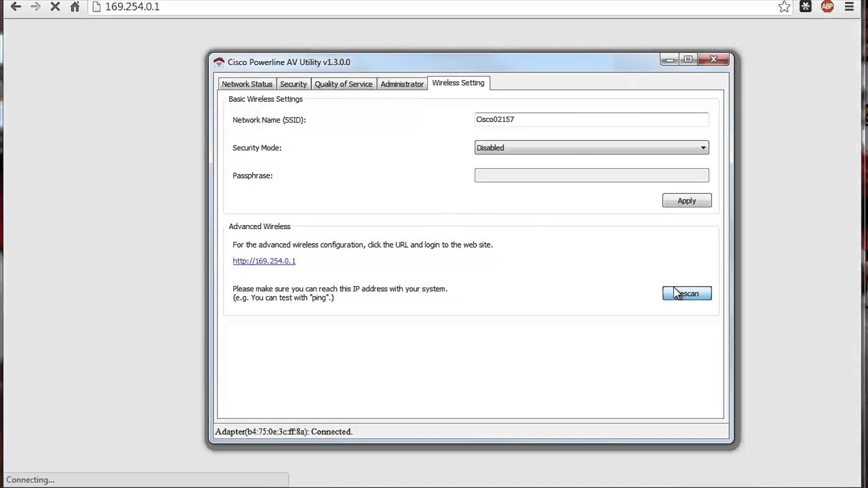The width and height of the screenshot is (868, 488).
Task: Stop page loading with the X icon
Action: point(56,7)
